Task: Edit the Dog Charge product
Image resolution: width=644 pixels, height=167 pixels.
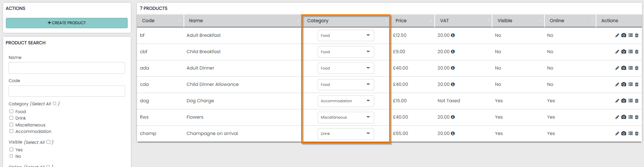Action: pos(617,101)
